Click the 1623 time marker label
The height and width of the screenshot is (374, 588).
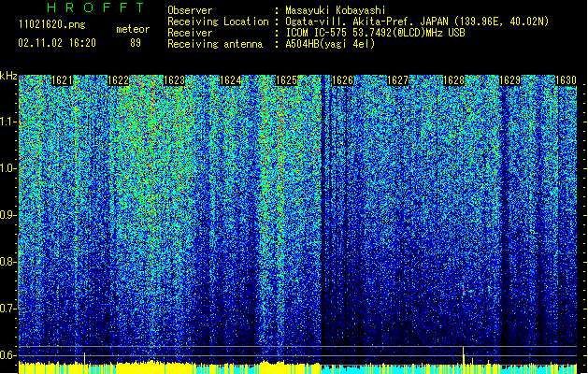click(x=175, y=80)
